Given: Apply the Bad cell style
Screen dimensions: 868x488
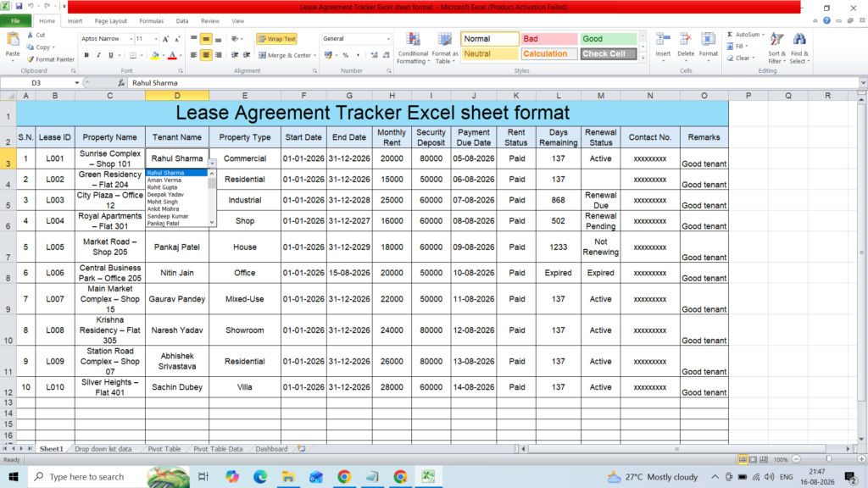Looking at the screenshot, I should [549, 39].
